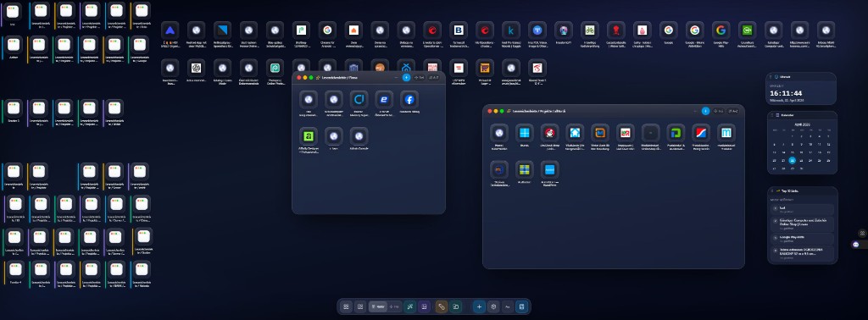Viewport: 868px width, 320px height.
Task: Open the blue house bookmark in Projekte window
Action: 575,133
